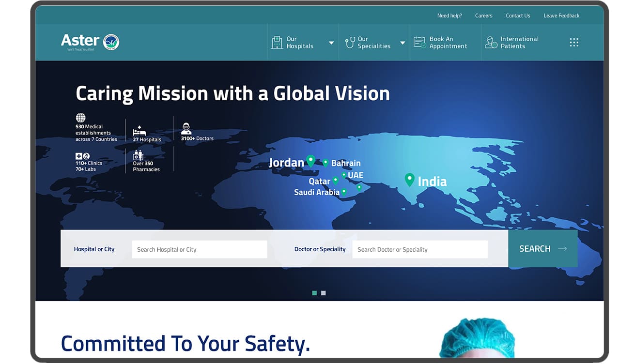Click the Qatar label on map
This screenshot has width=635, height=364.
tap(320, 182)
